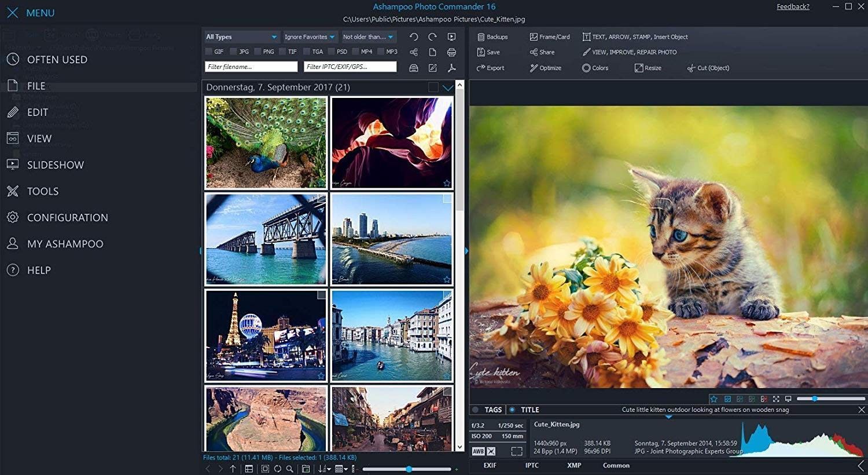Click the PDF export icon
This screenshot has width=868, height=475.
coord(451,68)
